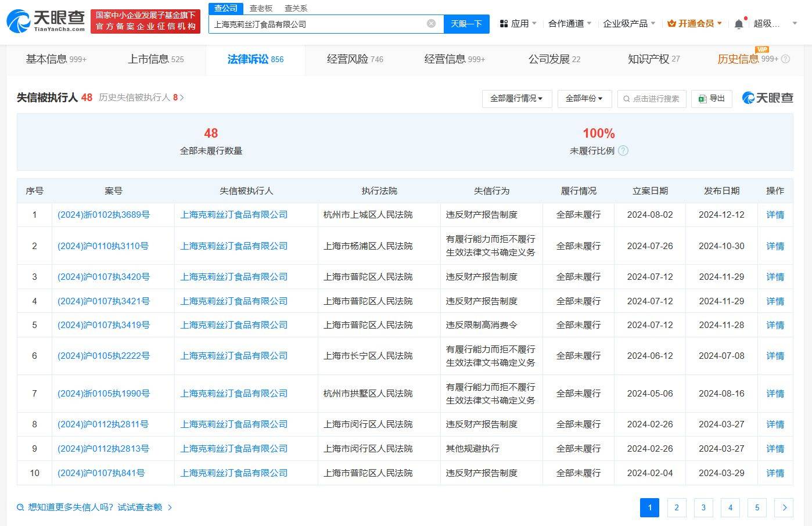Screen dimensions: 812x526
Task: Open 公司发展 tab
Action: coord(554,59)
